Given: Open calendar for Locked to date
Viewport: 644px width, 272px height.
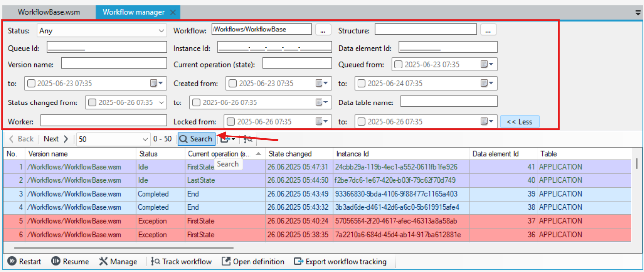Looking at the screenshot, I should [x=487, y=122].
